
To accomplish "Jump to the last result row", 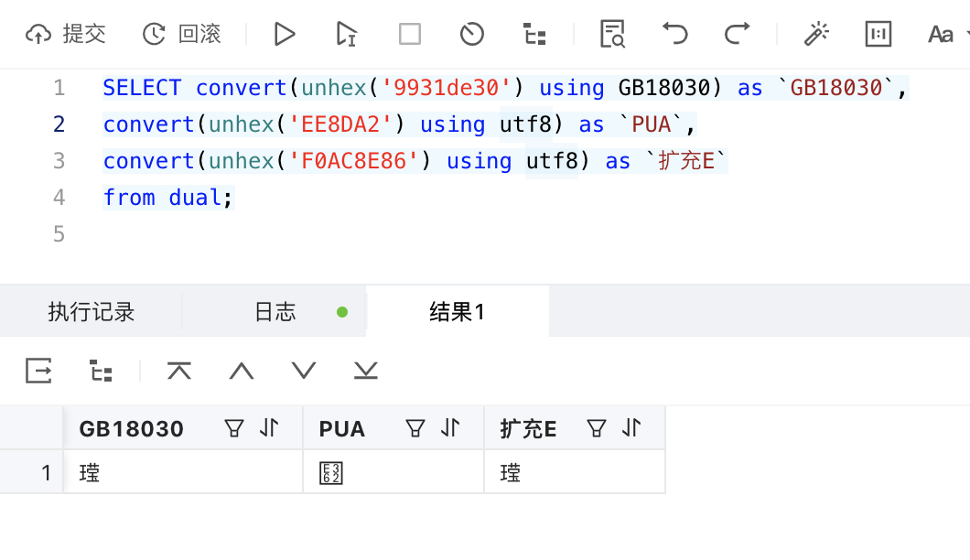I will (x=364, y=372).
